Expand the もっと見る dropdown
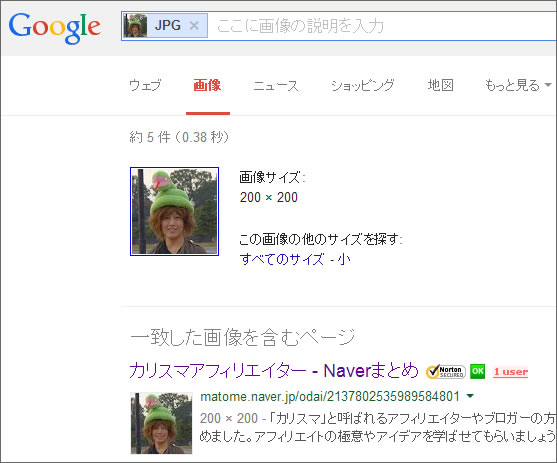Viewport: 557px width, 463px height. point(518,85)
